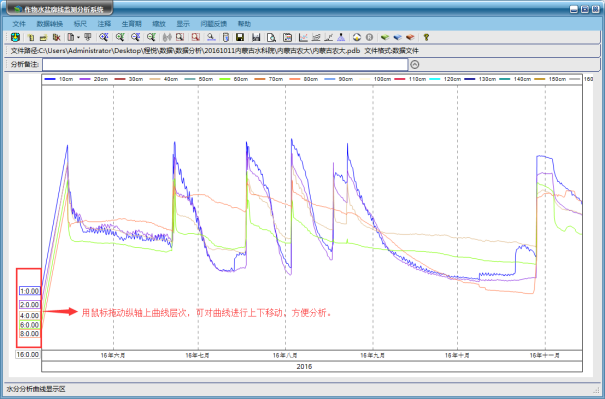The width and height of the screenshot is (605, 399).
Task: Open the 文件 menu
Action: pos(19,24)
